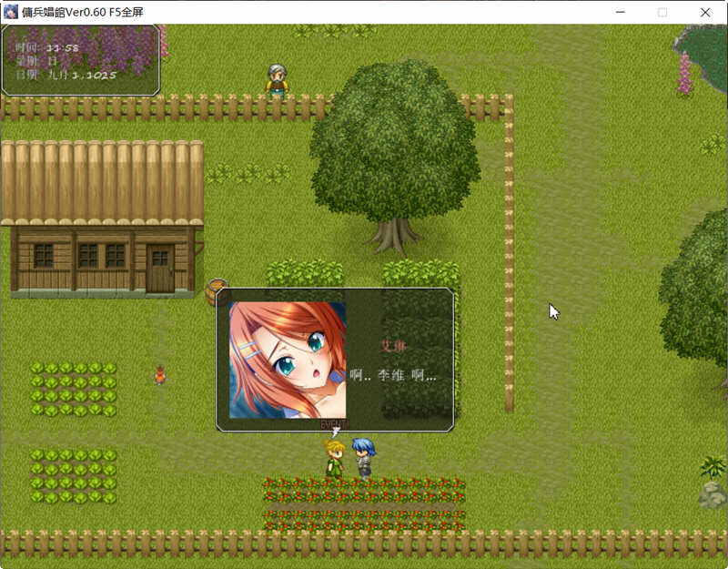Click the flower crop rows at the bottom
The width and height of the screenshot is (728, 569).
[364, 505]
